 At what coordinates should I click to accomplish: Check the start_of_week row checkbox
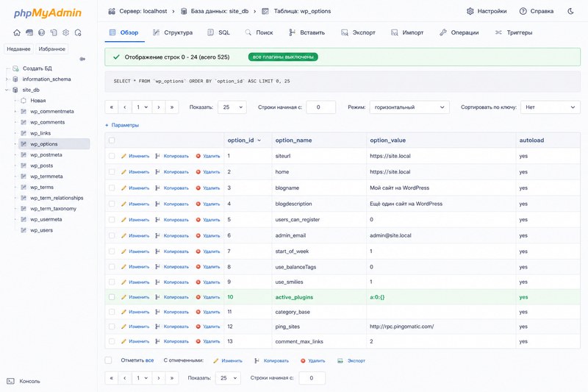[x=112, y=252]
